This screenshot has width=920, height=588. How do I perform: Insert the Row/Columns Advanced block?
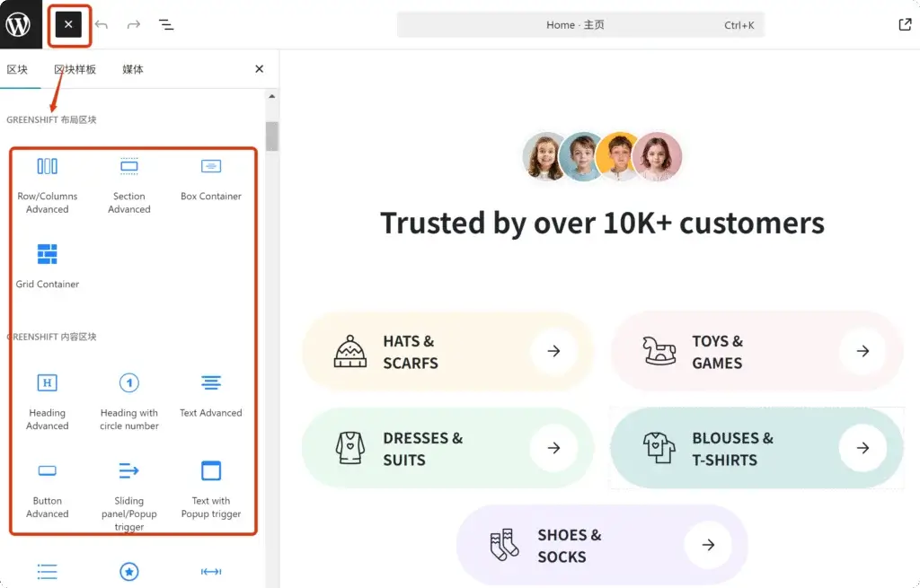click(x=48, y=184)
